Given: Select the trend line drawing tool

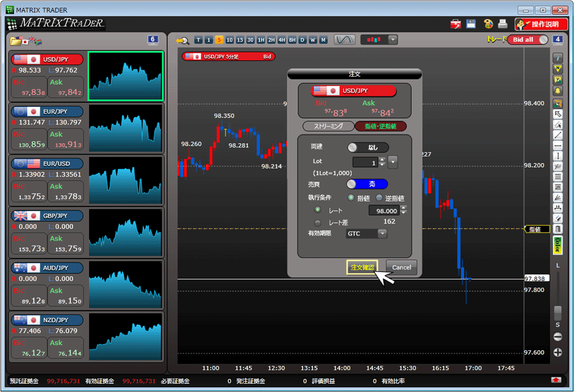Looking at the screenshot, I should pyautogui.click(x=557, y=135).
